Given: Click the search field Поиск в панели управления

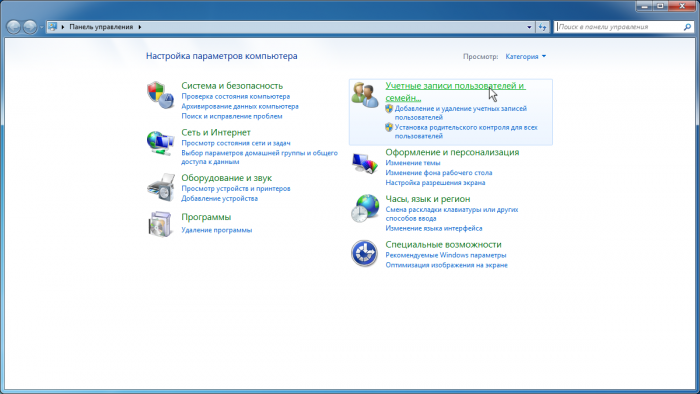Looking at the screenshot, I should [x=619, y=27].
